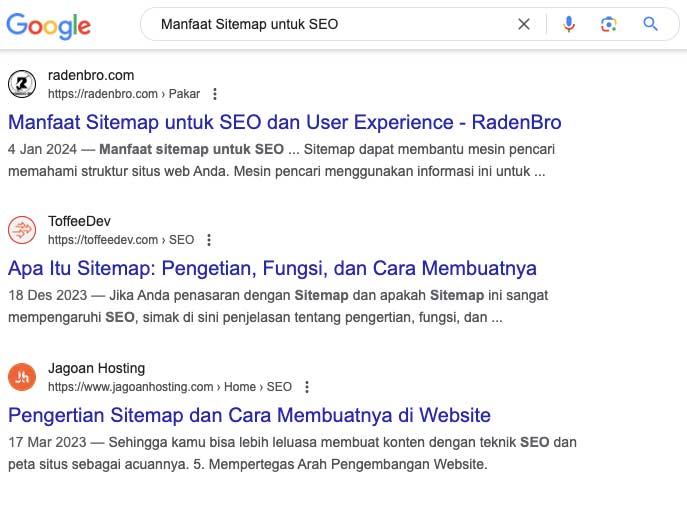
Task: Click the 4 Jan 2024 snippet text
Action: (281, 160)
